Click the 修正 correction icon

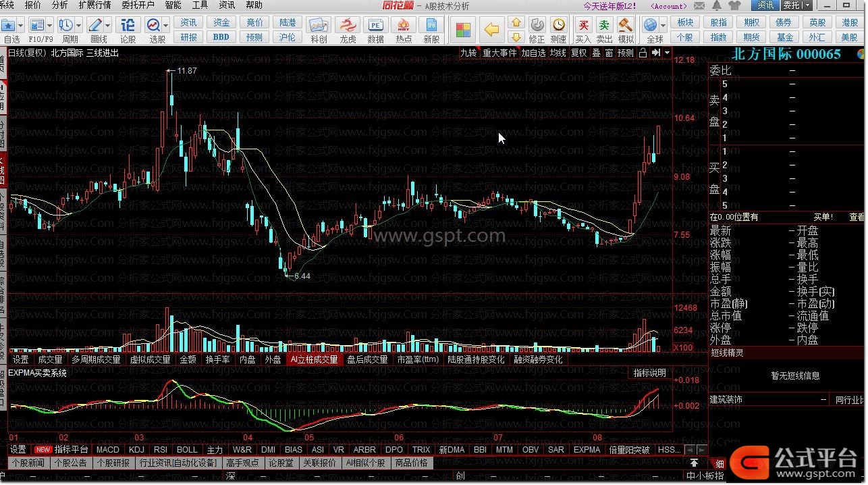tap(537, 25)
